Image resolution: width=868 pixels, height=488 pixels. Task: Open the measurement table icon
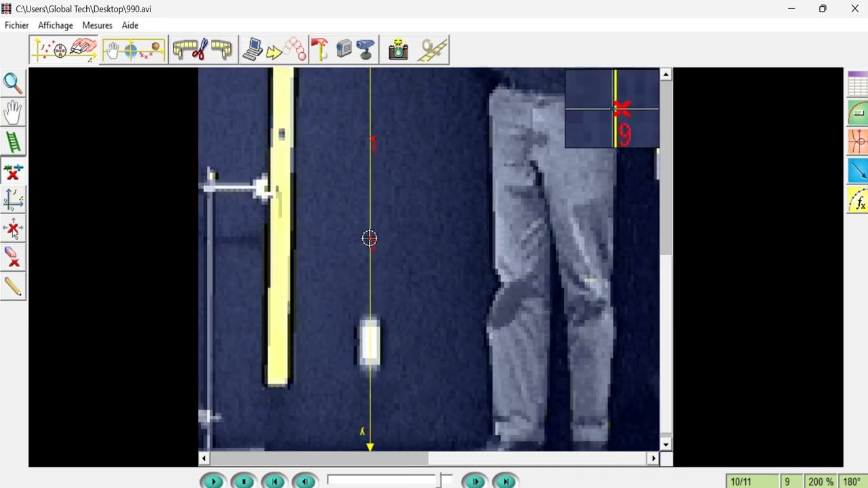pos(858,84)
